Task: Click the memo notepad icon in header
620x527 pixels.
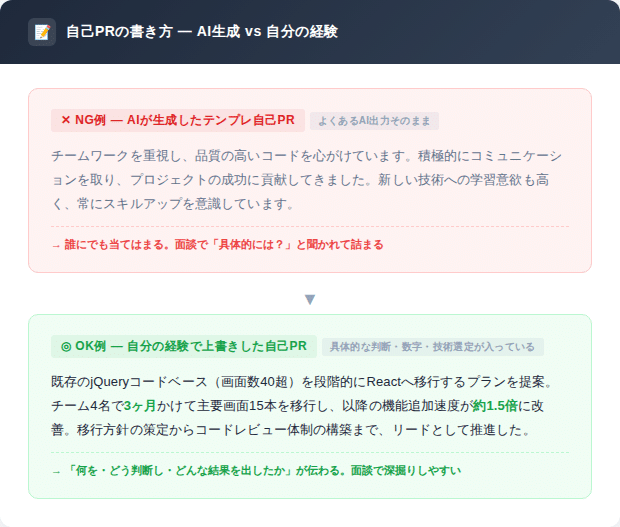Action: pos(42,32)
